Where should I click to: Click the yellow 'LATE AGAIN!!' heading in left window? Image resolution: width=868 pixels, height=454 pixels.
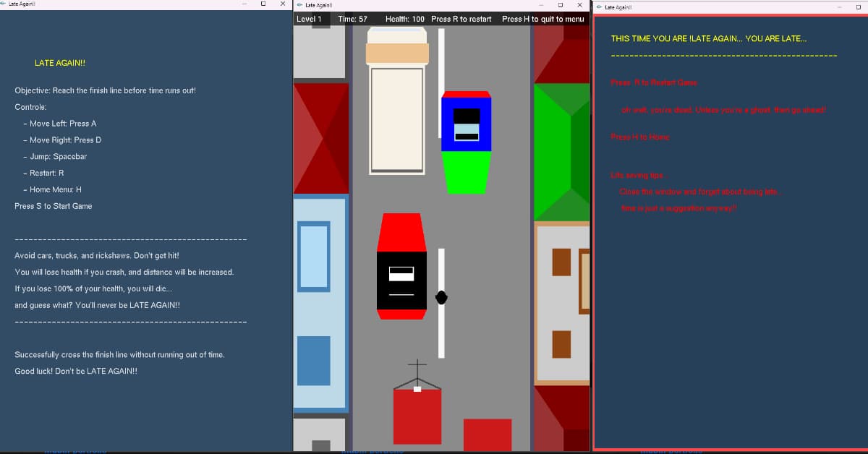(x=60, y=63)
